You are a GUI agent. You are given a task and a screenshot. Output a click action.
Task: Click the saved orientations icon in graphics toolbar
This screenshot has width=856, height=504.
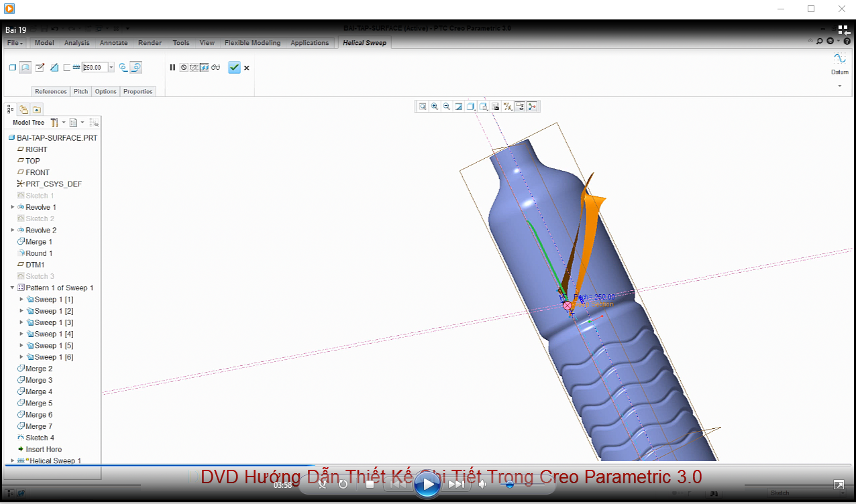[483, 106]
